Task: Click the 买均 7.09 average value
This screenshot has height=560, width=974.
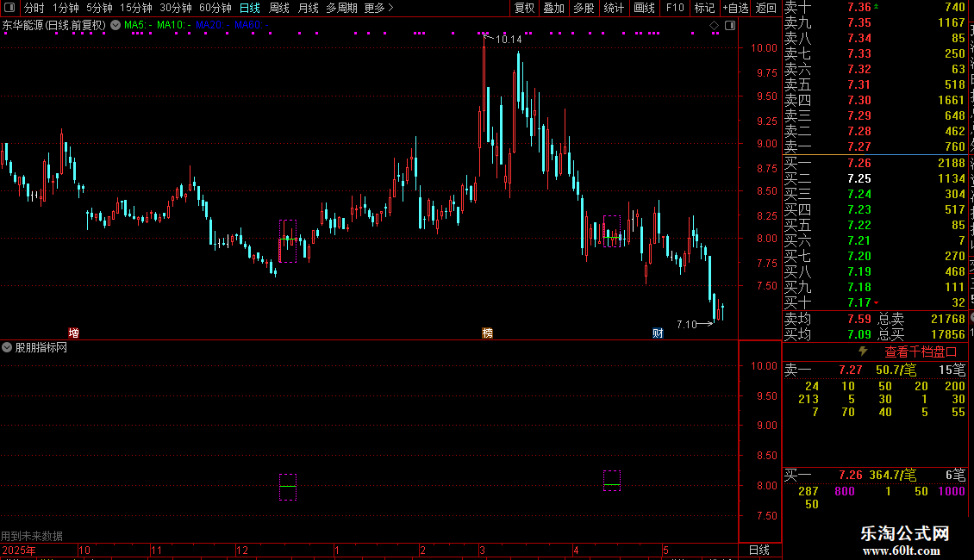Action: tap(859, 334)
